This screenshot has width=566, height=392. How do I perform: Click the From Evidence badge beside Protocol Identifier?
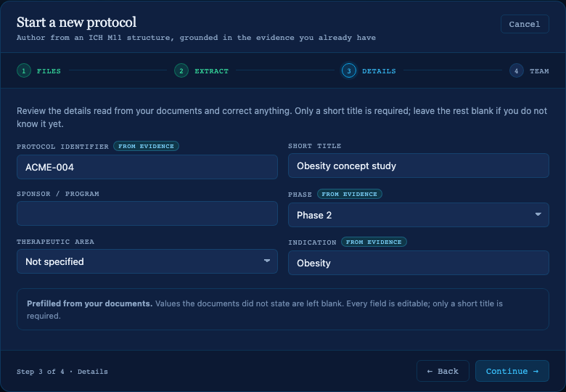pos(146,146)
